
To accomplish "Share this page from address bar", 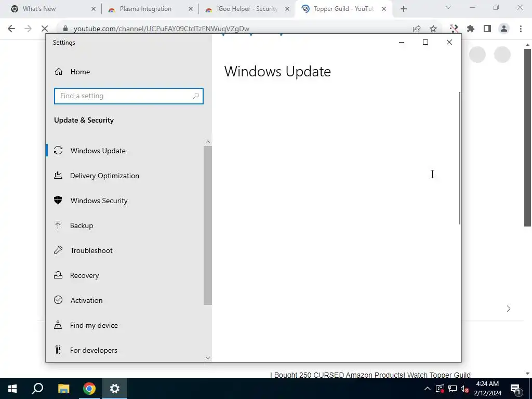I will [417, 29].
